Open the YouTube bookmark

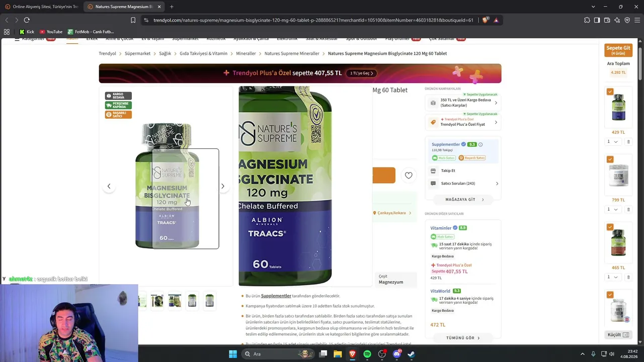(51, 32)
